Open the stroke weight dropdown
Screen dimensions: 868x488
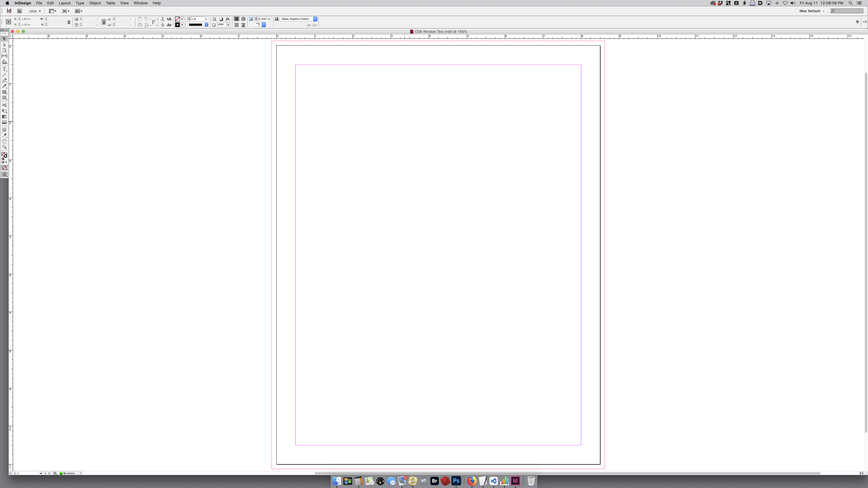206,19
